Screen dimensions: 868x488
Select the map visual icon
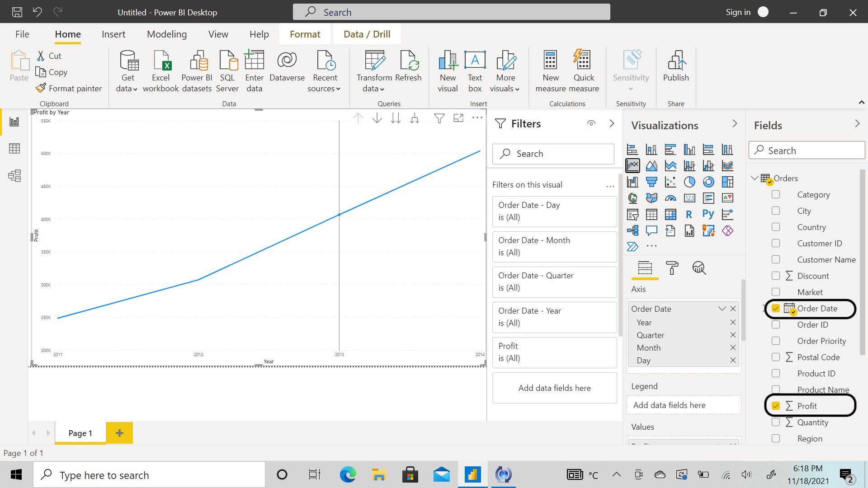[632, 198]
